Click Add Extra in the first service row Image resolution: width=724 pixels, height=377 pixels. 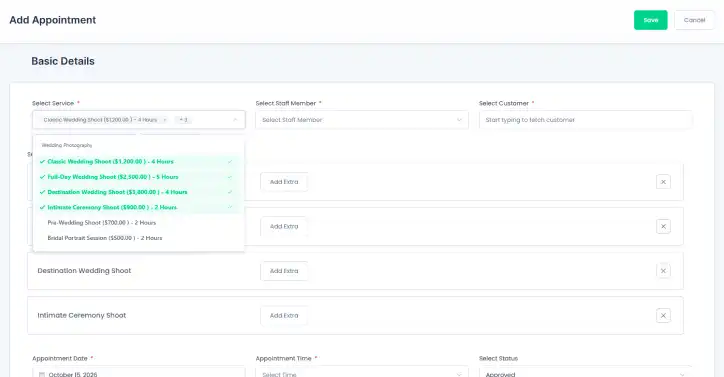(284, 182)
